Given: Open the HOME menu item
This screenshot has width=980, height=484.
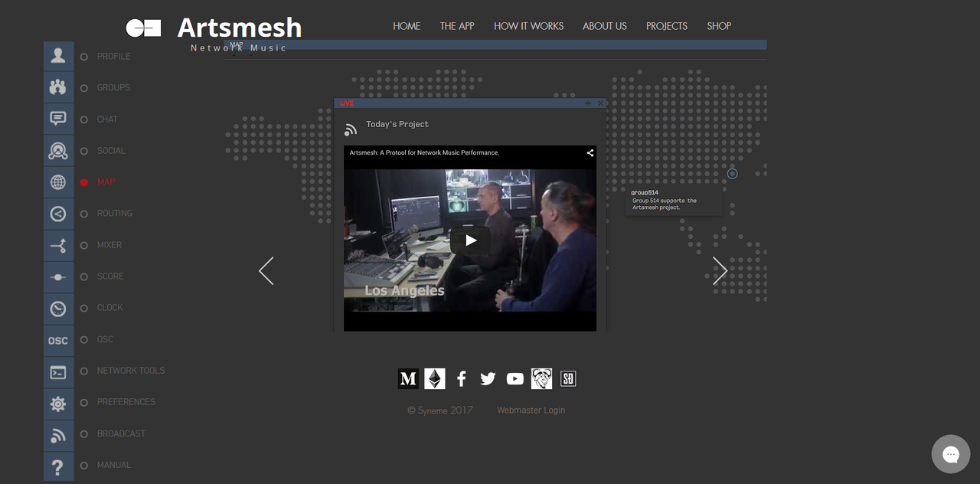Looking at the screenshot, I should 407,26.
